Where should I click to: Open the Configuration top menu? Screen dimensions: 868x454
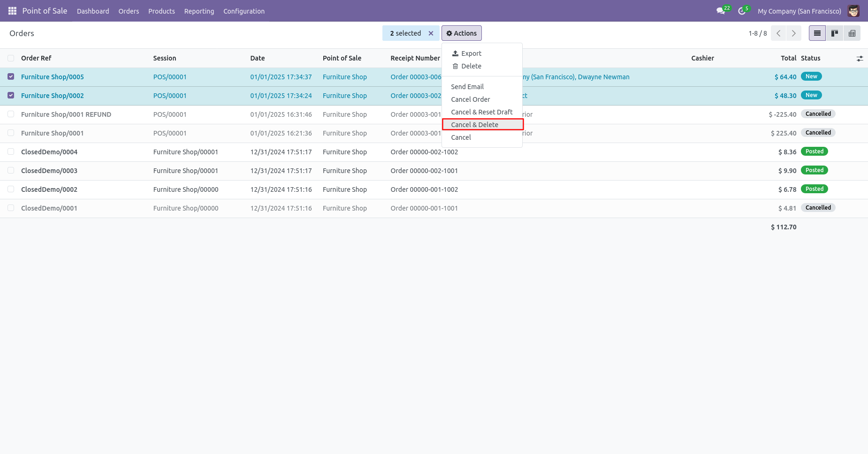point(244,11)
